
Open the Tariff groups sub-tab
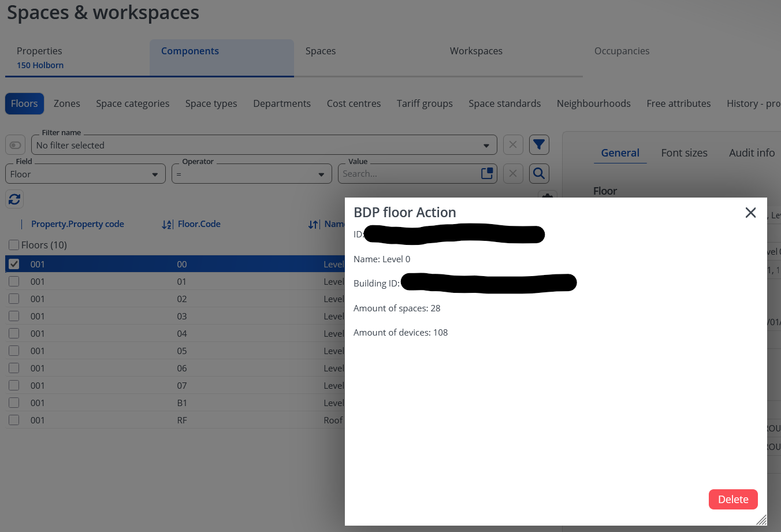[x=425, y=103]
